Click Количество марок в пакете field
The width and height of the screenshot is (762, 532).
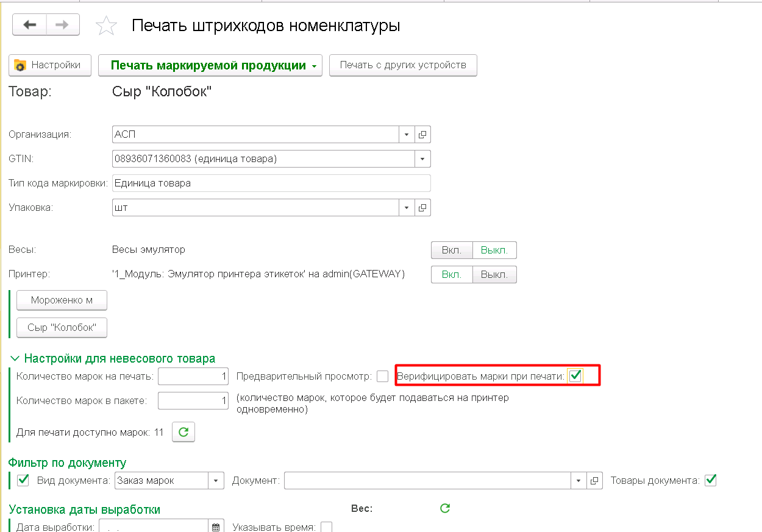pyautogui.click(x=193, y=401)
